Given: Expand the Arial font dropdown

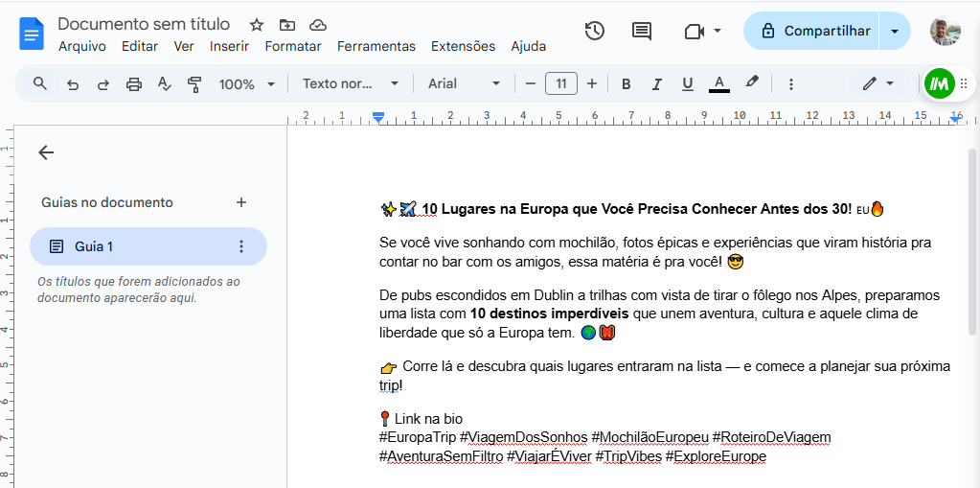Looking at the screenshot, I should [464, 84].
